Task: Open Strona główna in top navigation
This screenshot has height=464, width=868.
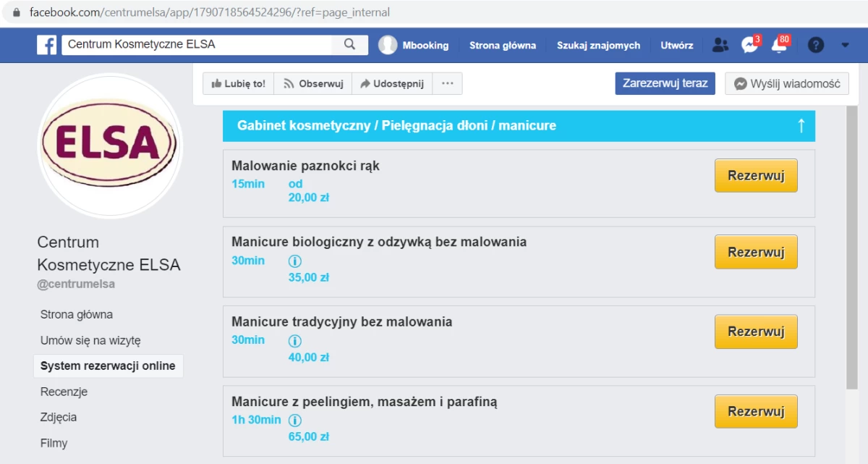Action: pos(503,45)
